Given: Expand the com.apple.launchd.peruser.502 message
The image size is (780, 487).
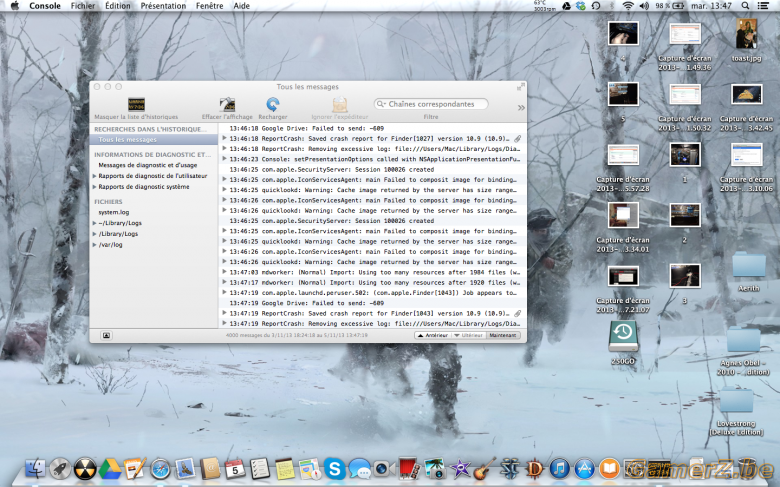Looking at the screenshot, I should [224, 292].
